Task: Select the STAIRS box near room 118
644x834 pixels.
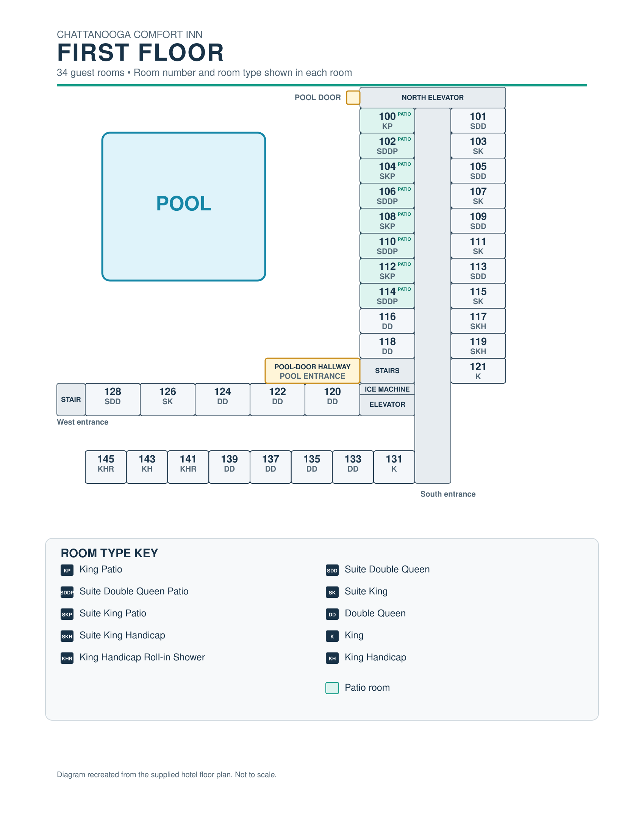Action: [x=387, y=371]
